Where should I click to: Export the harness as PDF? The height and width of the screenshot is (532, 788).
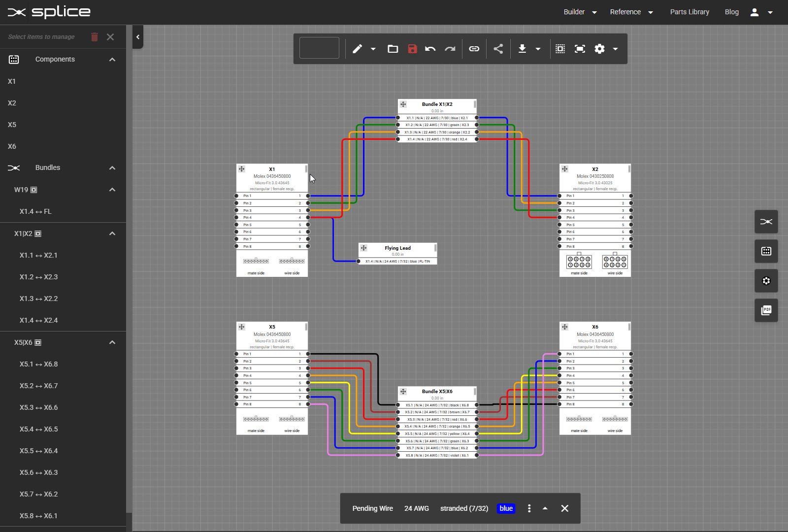[x=766, y=310]
